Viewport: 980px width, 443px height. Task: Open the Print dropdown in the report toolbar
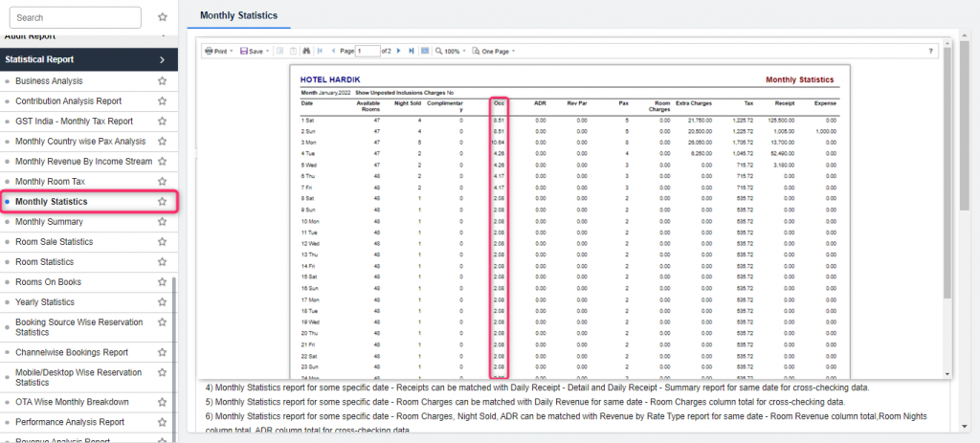click(x=218, y=52)
